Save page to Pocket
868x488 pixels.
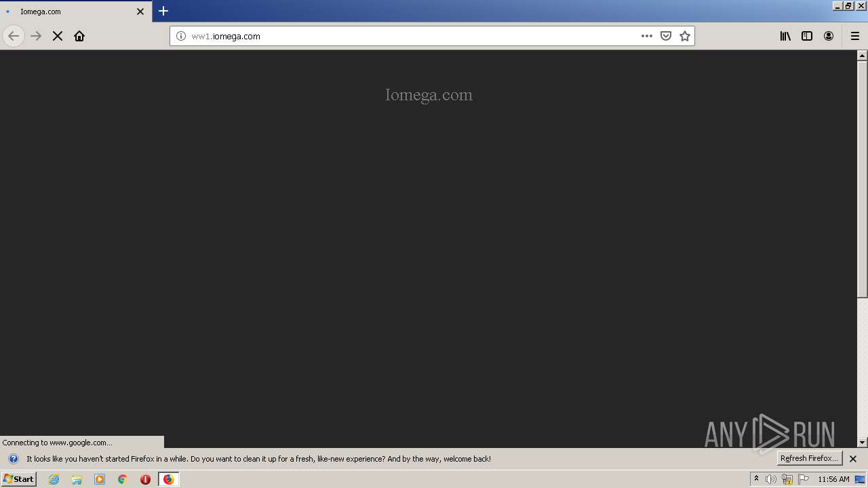click(666, 36)
